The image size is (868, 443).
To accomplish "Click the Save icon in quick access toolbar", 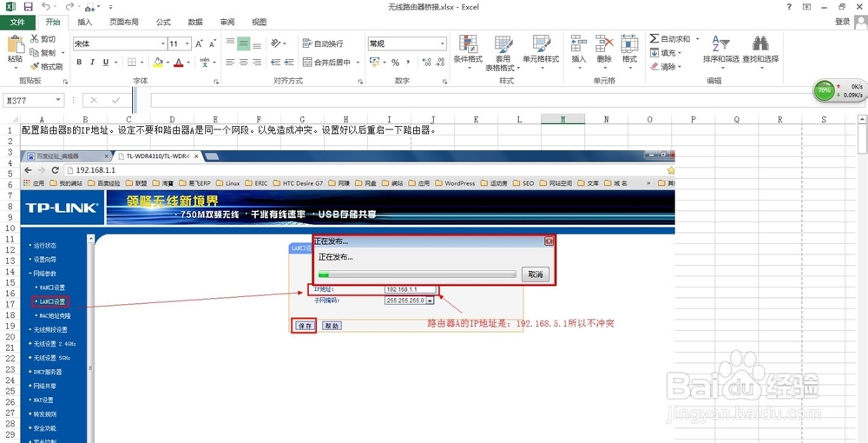I will [28, 7].
